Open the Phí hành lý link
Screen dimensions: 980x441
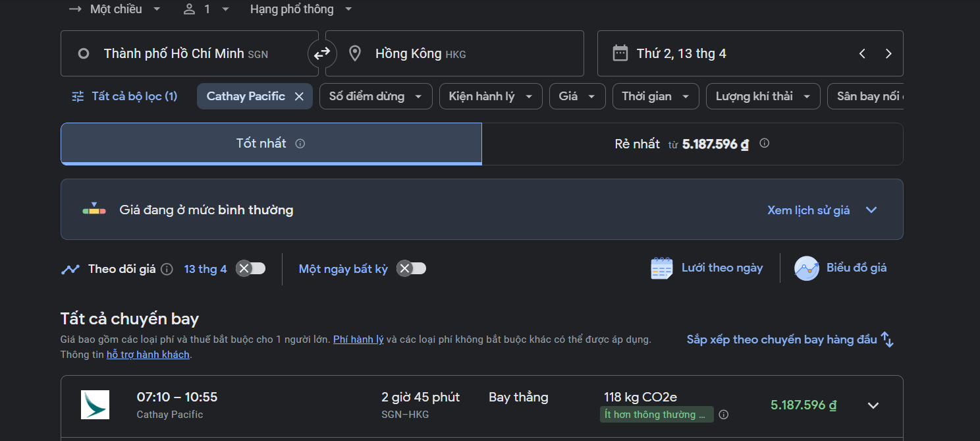[x=358, y=339]
